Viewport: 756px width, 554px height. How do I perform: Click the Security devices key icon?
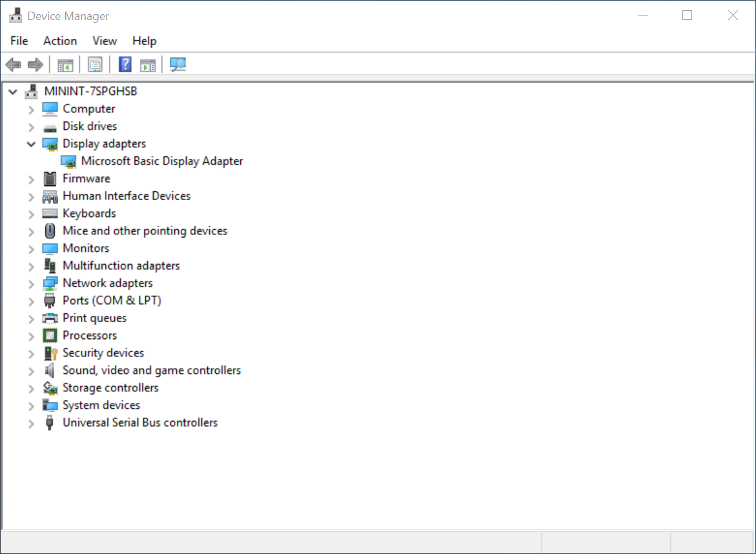pos(50,353)
